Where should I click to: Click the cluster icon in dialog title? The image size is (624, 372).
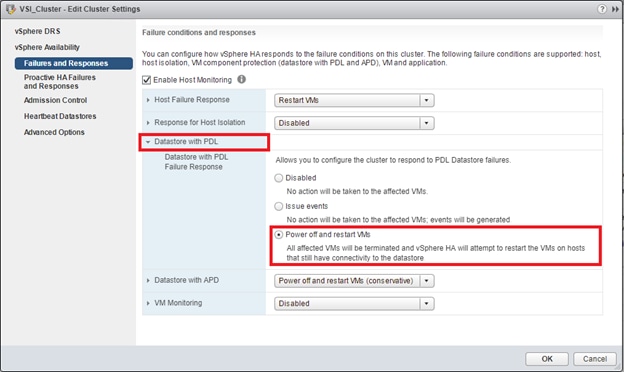pos(10,9)
